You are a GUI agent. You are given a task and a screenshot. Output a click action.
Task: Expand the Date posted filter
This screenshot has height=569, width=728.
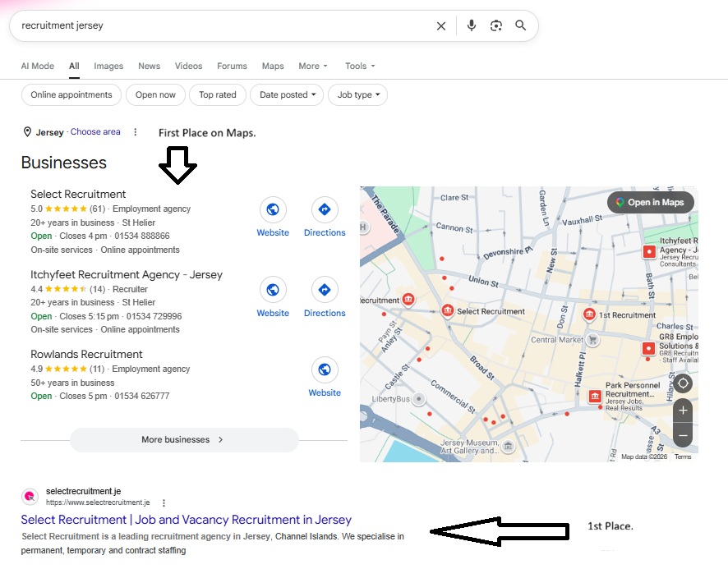(x=287, y=94)
